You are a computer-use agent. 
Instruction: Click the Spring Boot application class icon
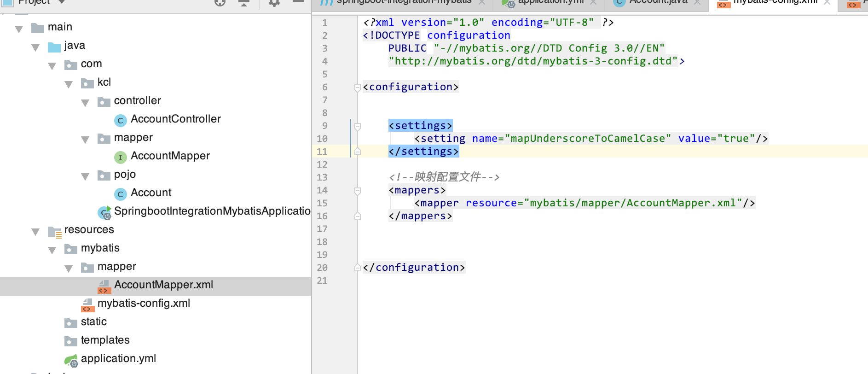pos(104,212)
